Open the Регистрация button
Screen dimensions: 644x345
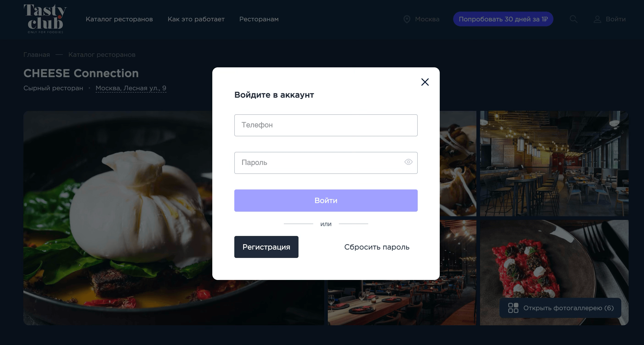point(266,247)
